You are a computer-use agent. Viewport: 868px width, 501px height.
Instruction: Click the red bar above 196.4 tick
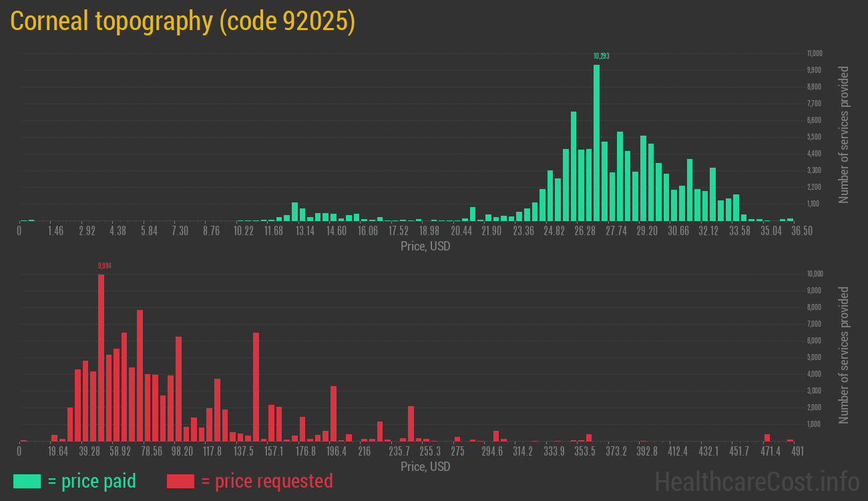tap(333, 413)
